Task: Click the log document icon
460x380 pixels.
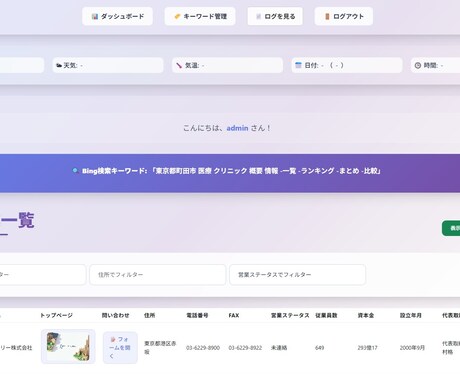Action: 258,16
